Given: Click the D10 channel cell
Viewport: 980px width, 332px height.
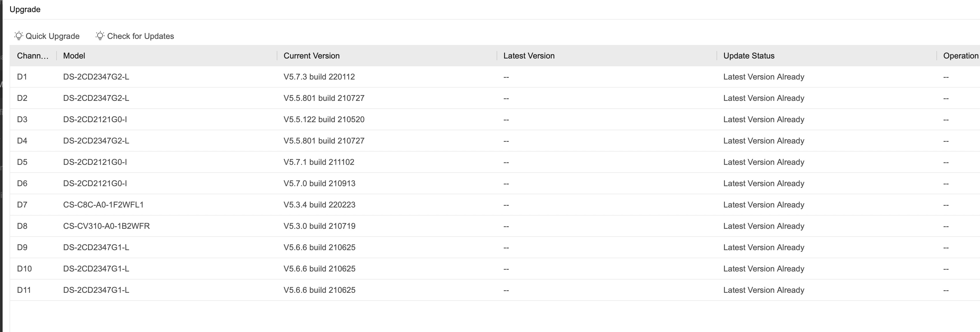Looking at the screenshot, I should click(24, 269).
